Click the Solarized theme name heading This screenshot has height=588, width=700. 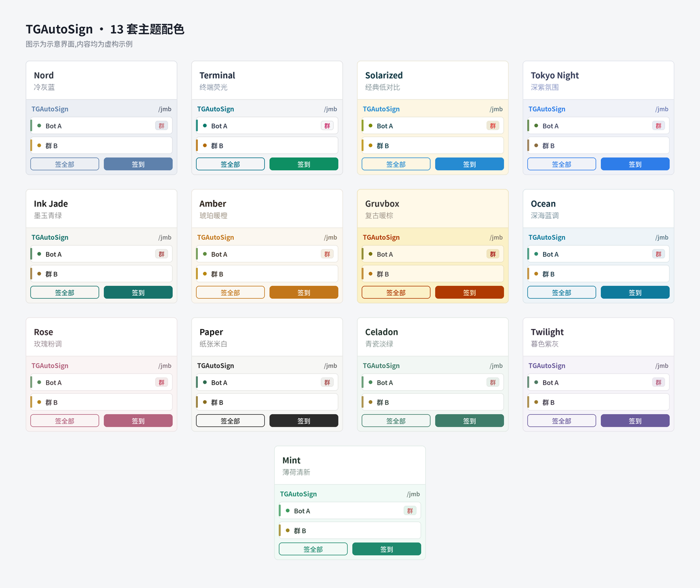coord(385,75)
